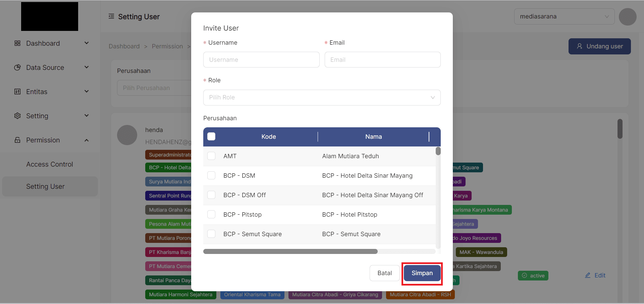Cancel the dialog with Batal button
This screenshot has width=644, height=304.
point(384,273)
